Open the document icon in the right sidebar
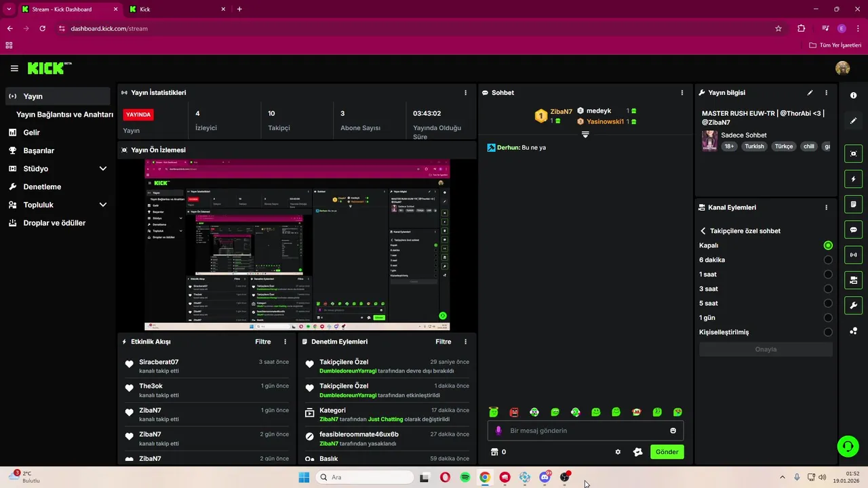The image size is (868, 488). pyautogui.click(x=853, y=204)
